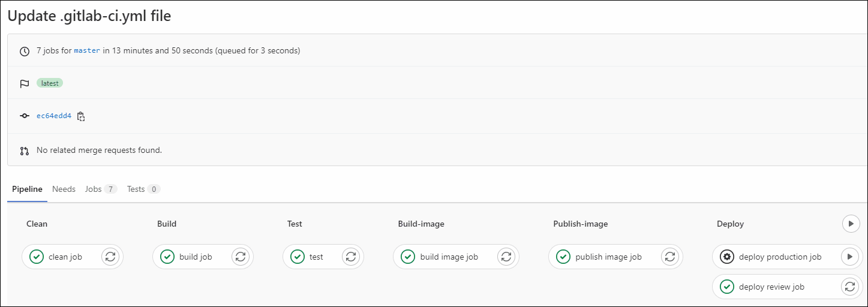This screenshot has height=307, width=868.
Task: Open the Jobs tab
Action: click(x=101, y=189)
